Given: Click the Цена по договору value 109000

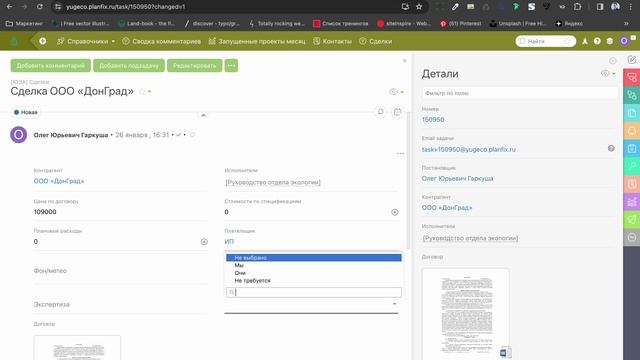Looking at the screenshot, I should (x=45, y=212).
